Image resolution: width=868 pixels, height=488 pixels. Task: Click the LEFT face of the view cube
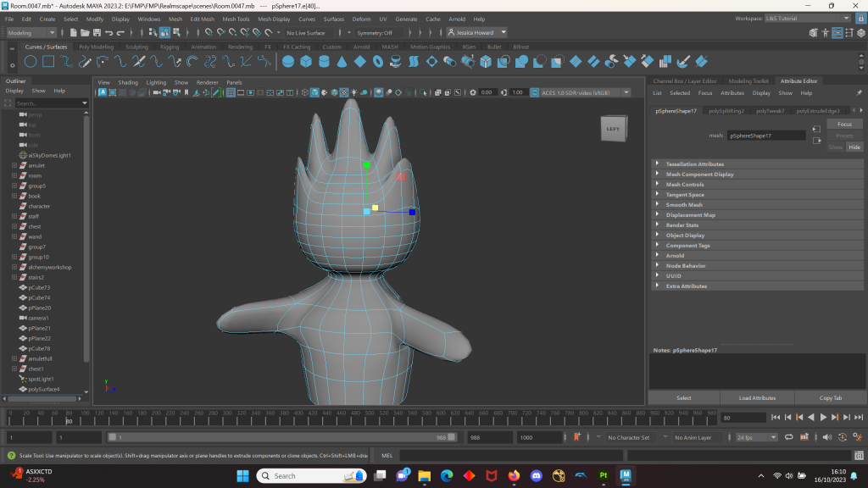click(614, 129)
